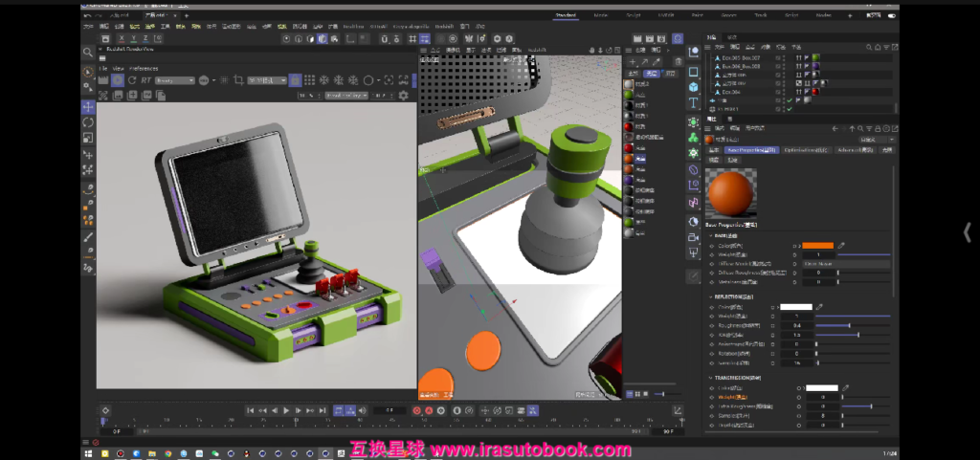
Task: Open the base Color orange swatch
Action: [x=817, y=246]
